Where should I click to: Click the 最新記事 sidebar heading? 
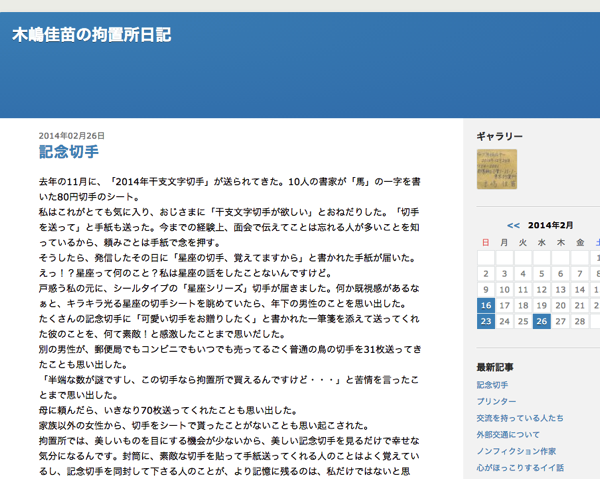495,367
